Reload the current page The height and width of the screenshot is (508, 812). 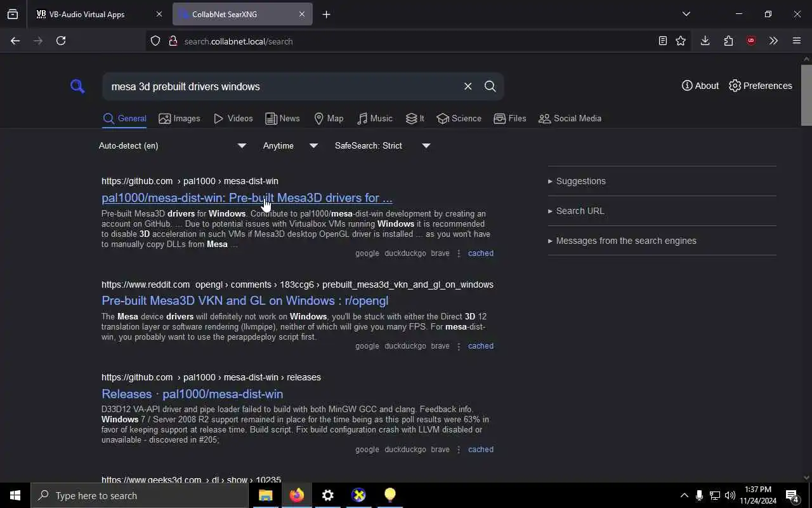61,41
